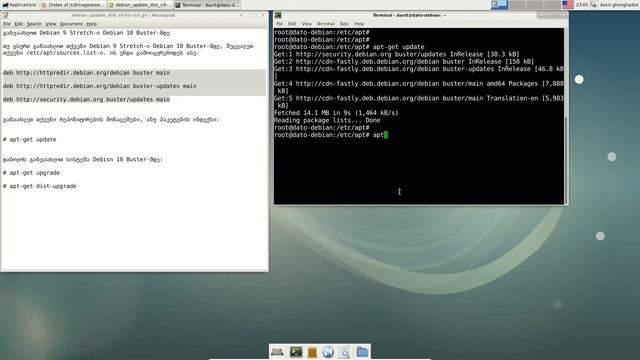Open Mousepad Search menu
Viewport: 640px width, 360px height.
point(34,24)
